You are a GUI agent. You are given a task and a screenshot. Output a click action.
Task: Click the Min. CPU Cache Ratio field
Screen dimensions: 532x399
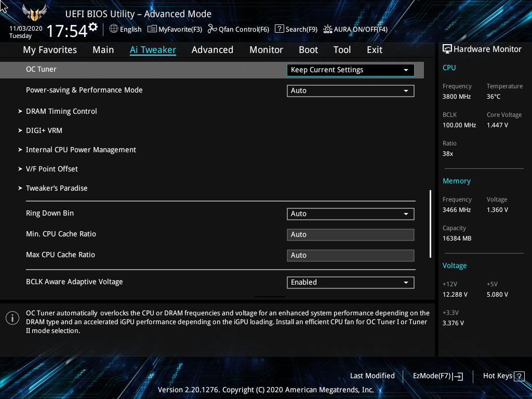tap(351, 234)
